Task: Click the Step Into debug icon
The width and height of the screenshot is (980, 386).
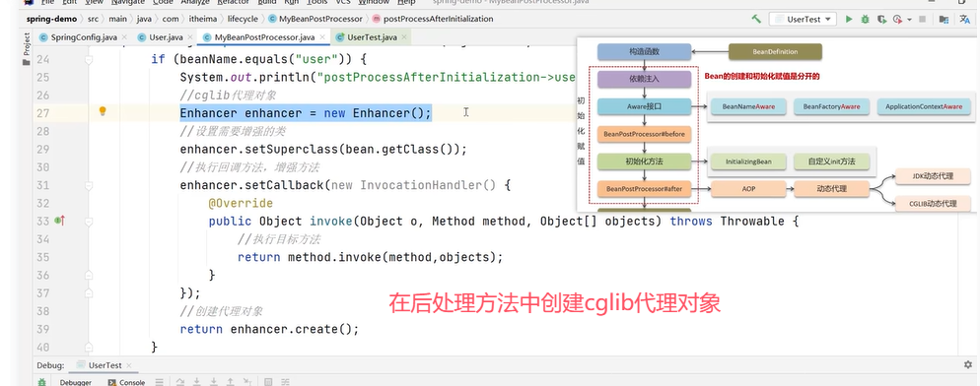Action: 197,382
